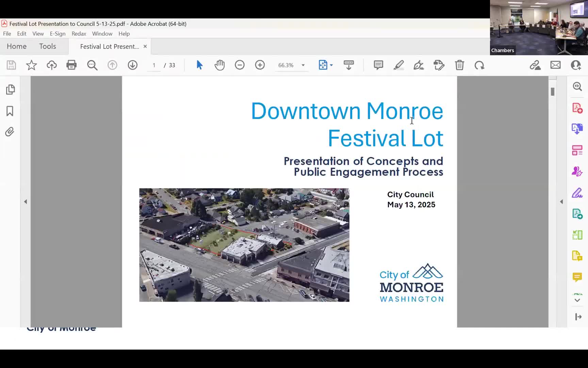Open the Print dialog
588x368 pixels.
71,65
